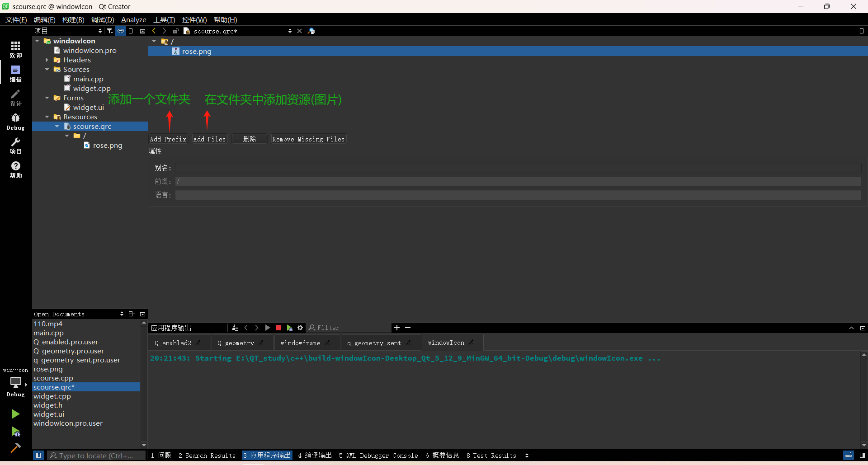Toggle the file writable lock icon
The height and width of the screenshot is (465, 868).
[x=176, y=31]
